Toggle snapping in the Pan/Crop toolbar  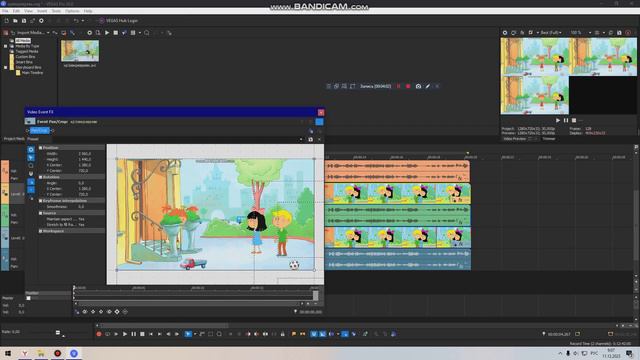pos(31,174)
